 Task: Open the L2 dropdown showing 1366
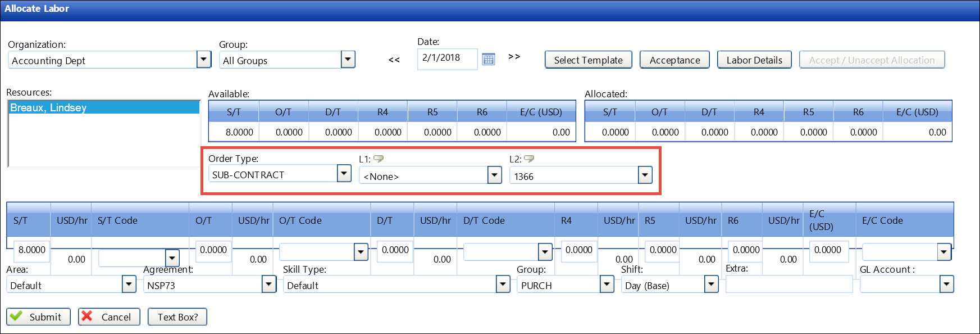click(x=645, y=175)
